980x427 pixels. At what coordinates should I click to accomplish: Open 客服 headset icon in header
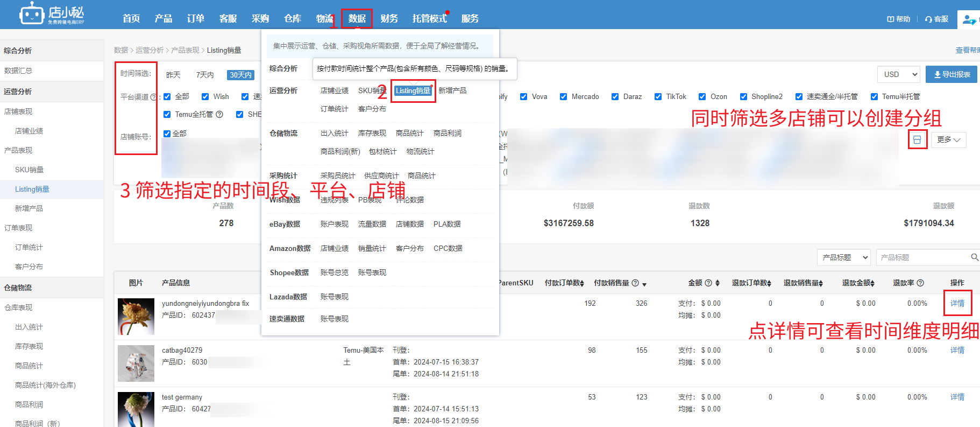928,19
